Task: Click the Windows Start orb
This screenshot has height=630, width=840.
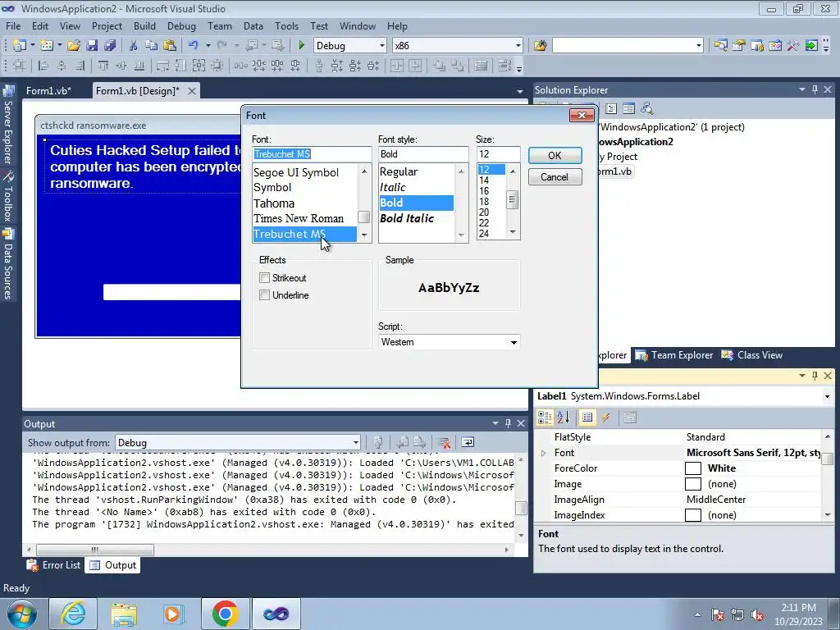Action: (x=21, y=614)
